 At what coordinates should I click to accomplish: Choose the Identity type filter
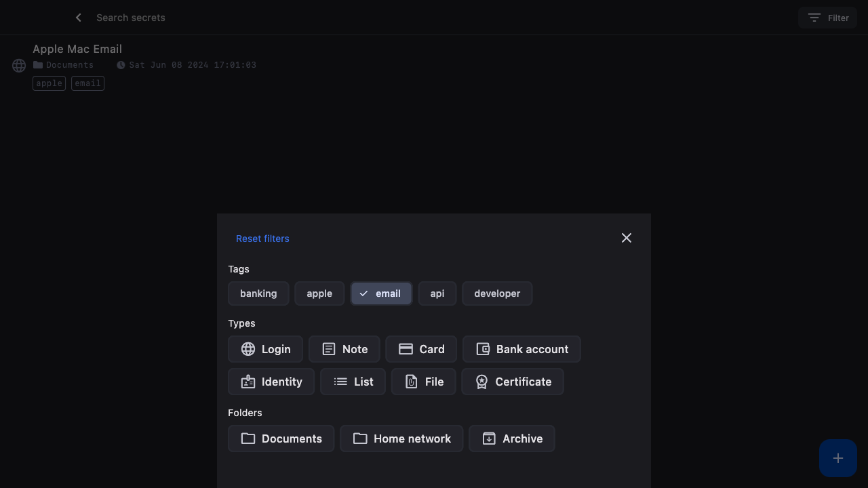click(x=271, y=382)
